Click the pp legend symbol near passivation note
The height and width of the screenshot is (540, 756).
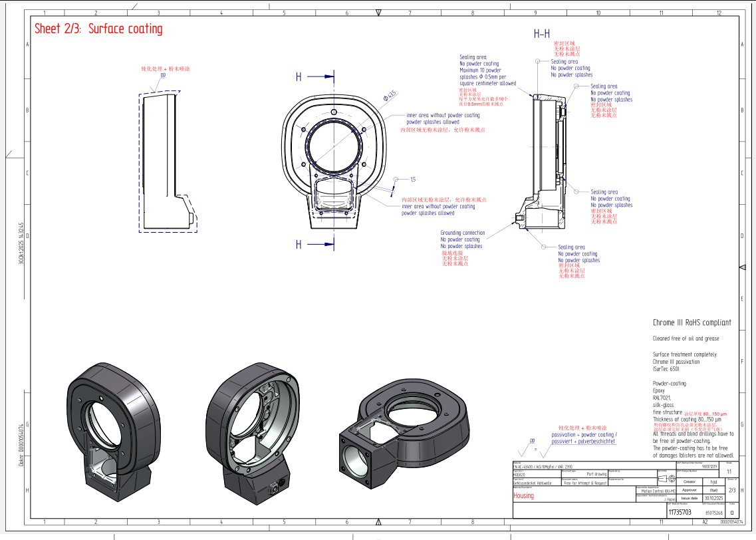(532, 442)
